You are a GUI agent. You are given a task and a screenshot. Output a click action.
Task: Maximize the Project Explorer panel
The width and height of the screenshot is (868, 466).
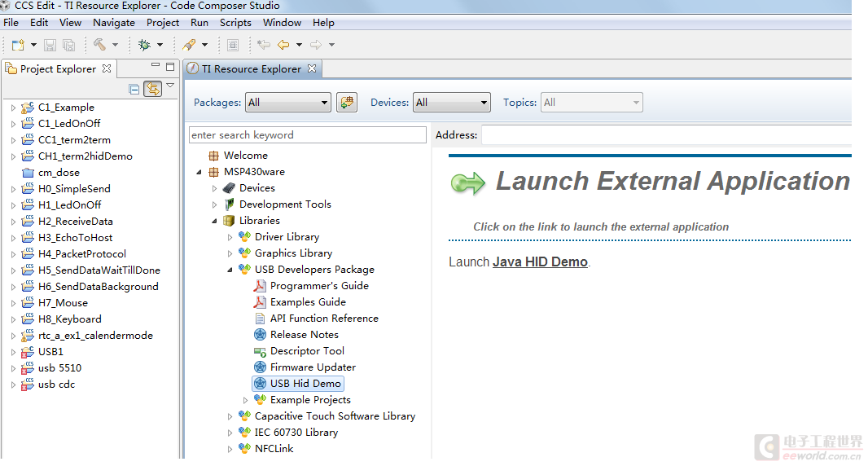click(170, 67)
